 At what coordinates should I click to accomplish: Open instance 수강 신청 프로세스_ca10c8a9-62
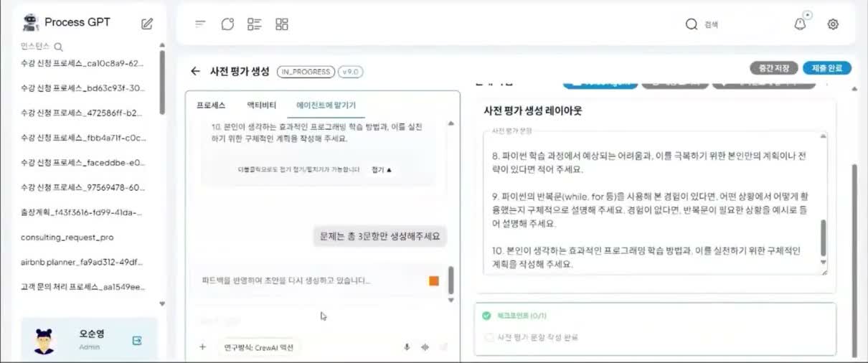pyautogui.click(x=83, y=63)
